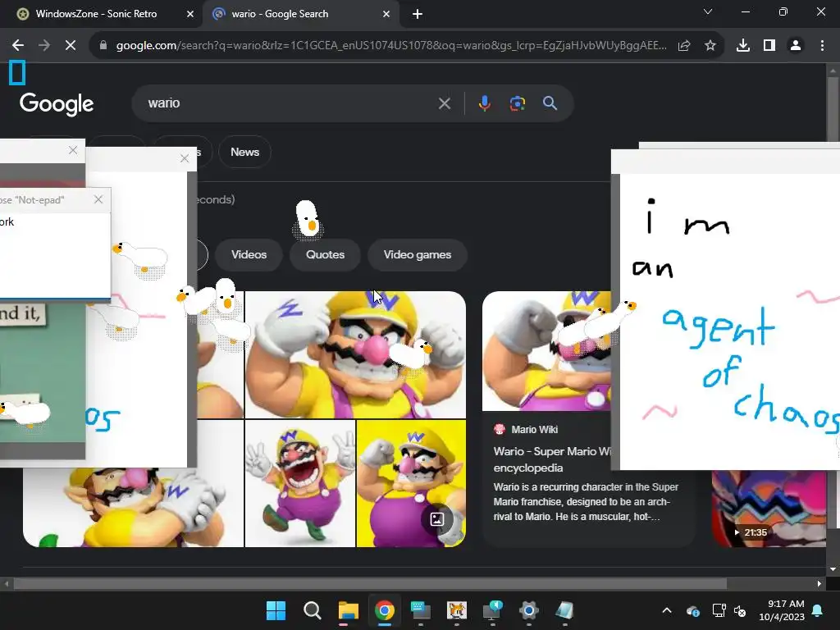
Task: Share this page from address bar
Action: 684,46
